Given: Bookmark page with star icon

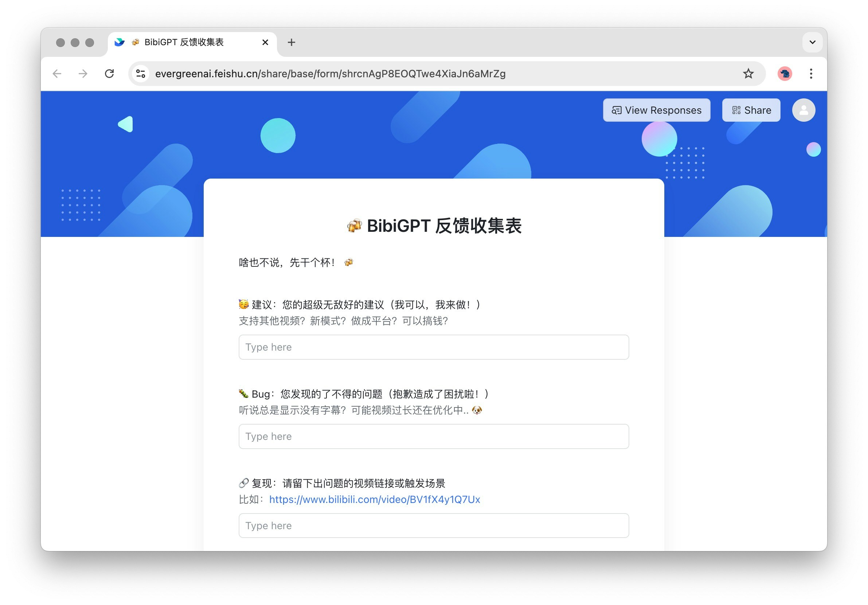Looking at the screenshot, I should [x=748, y=74].
